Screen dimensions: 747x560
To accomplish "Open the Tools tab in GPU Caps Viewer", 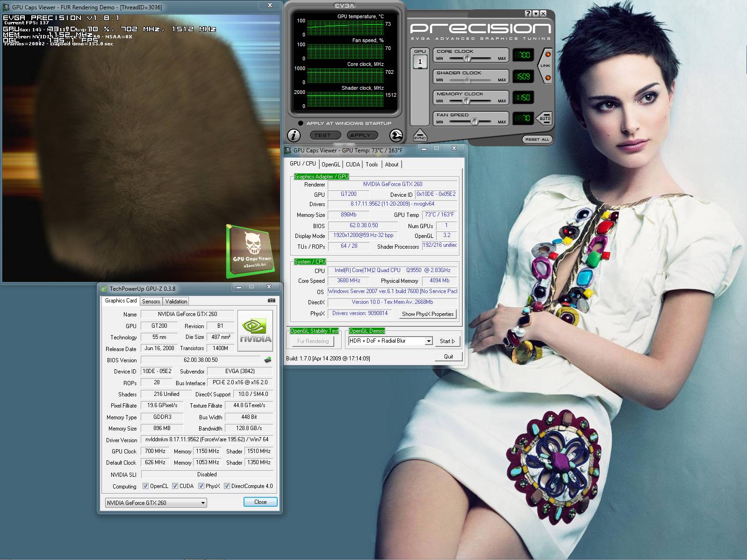I will click(x=372, y=165).
